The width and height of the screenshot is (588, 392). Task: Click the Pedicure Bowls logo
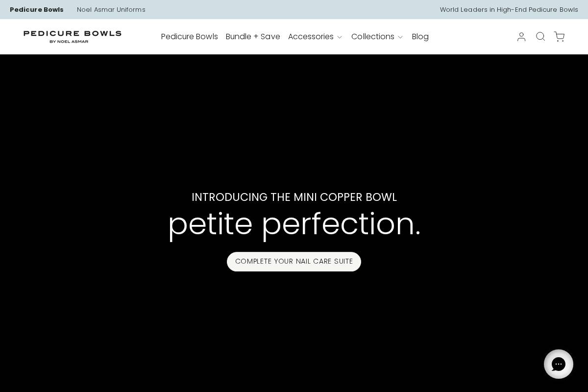click(x=72, y=37)
